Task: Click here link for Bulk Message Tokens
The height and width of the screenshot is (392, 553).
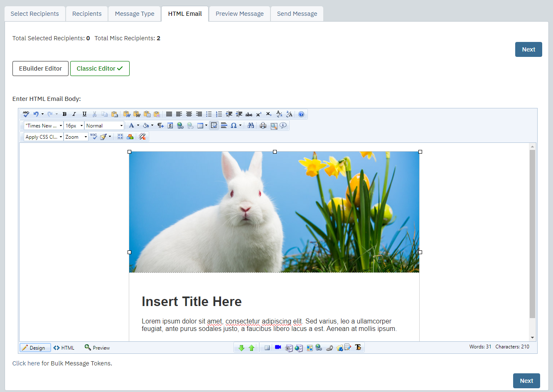Action: tap(26, 363)
